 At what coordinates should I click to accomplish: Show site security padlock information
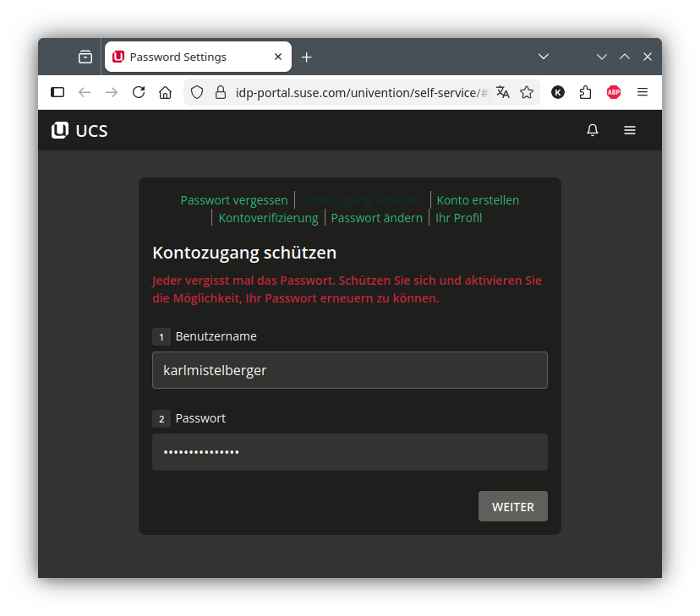point(221,92)
